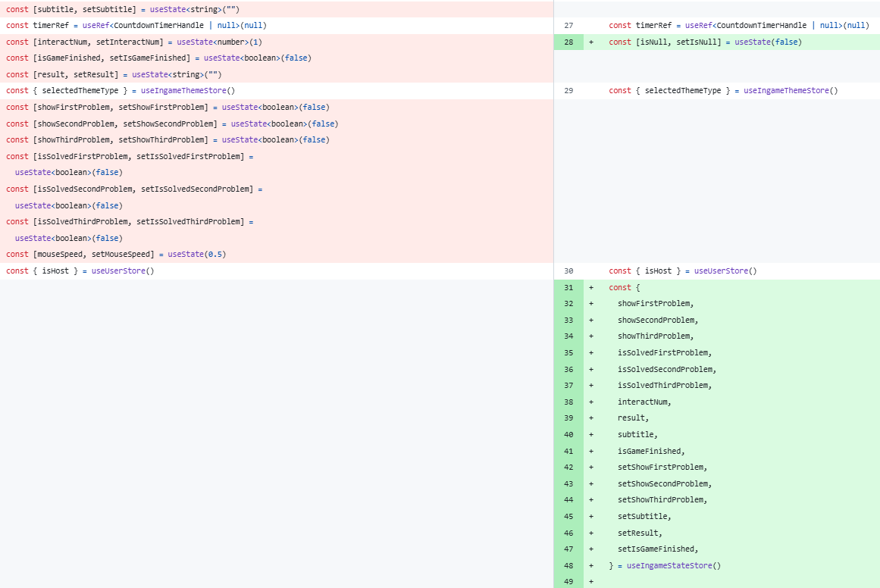Click added line setShowFirstProblem, on line 42
Viewport: 880px width, 588px height.
(662, 468)
